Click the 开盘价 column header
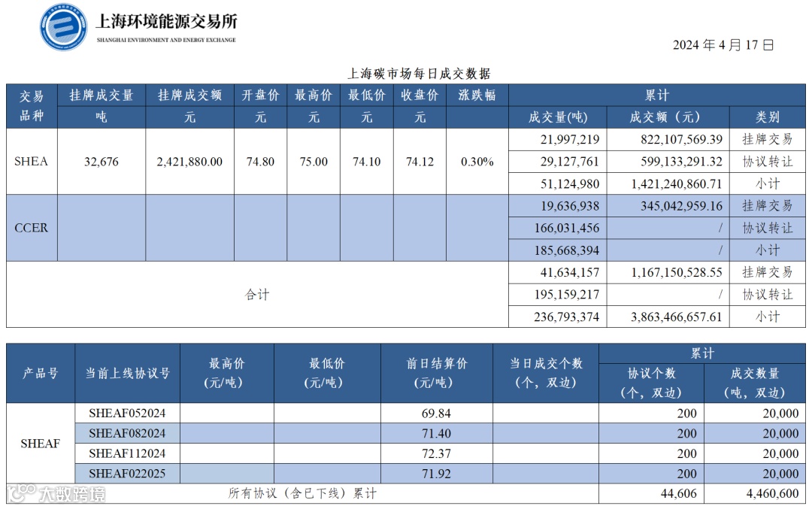The width and height of the screenshot is (812, 509). 260,95
